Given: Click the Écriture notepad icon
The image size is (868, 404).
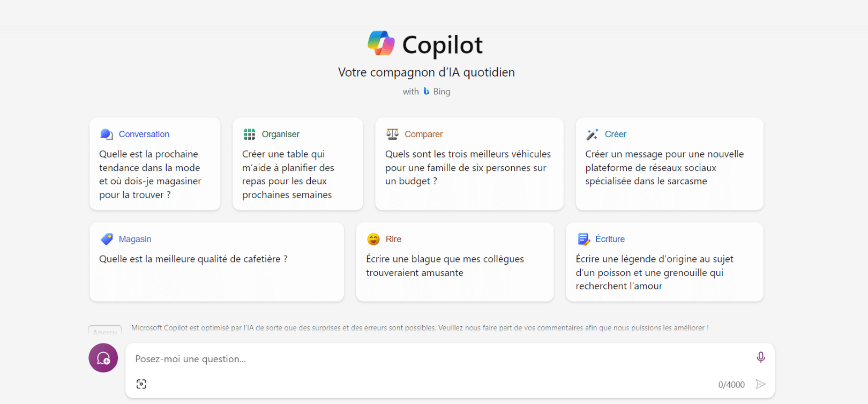Looking at the screenshot, I should [x=583, y=239].
